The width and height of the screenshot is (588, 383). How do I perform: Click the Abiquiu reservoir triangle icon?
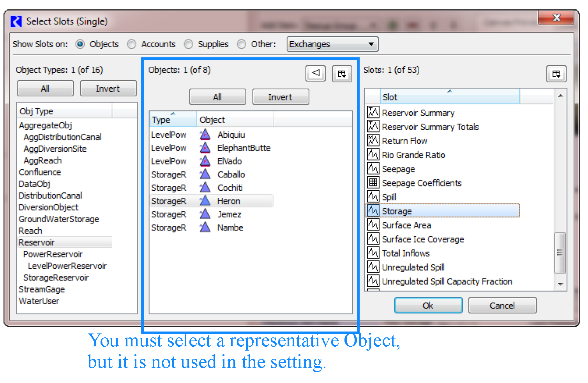click(205, 135)
